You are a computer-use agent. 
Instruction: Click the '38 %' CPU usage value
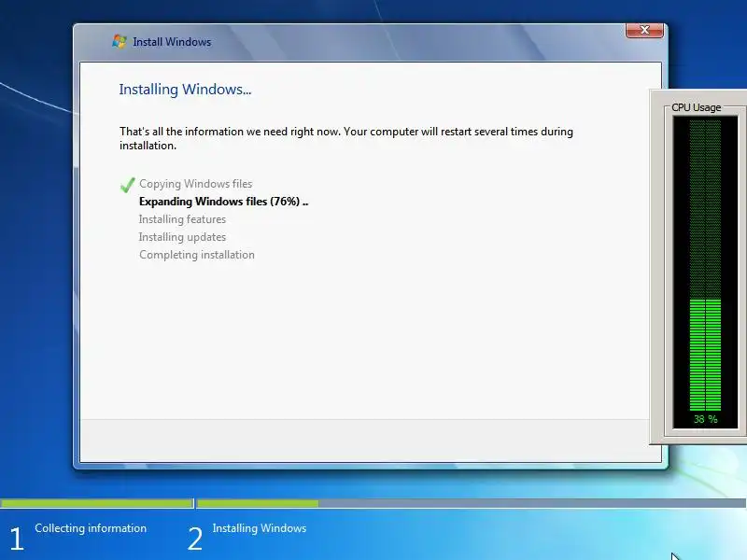706,419
